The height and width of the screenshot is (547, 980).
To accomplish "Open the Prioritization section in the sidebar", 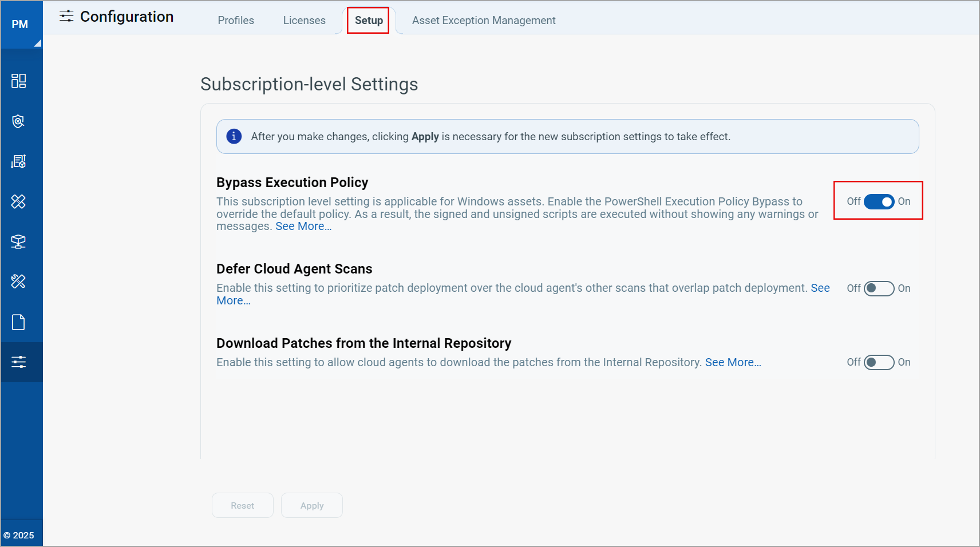I will point(19,161).
